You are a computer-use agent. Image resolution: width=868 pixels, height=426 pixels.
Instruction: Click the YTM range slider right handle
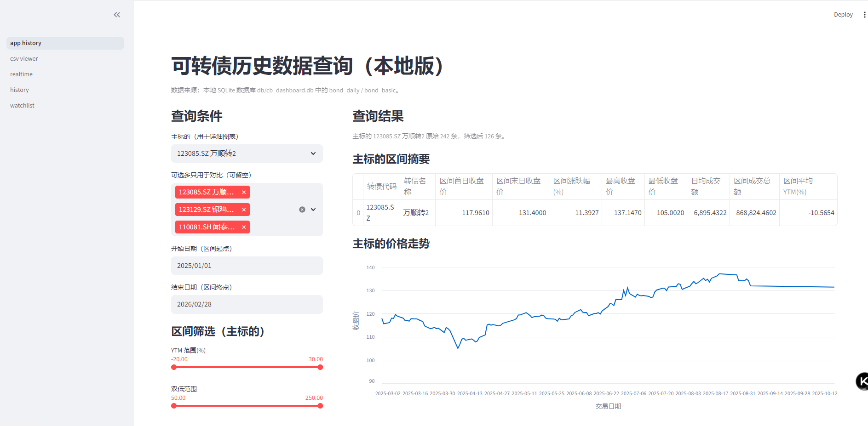320,367
